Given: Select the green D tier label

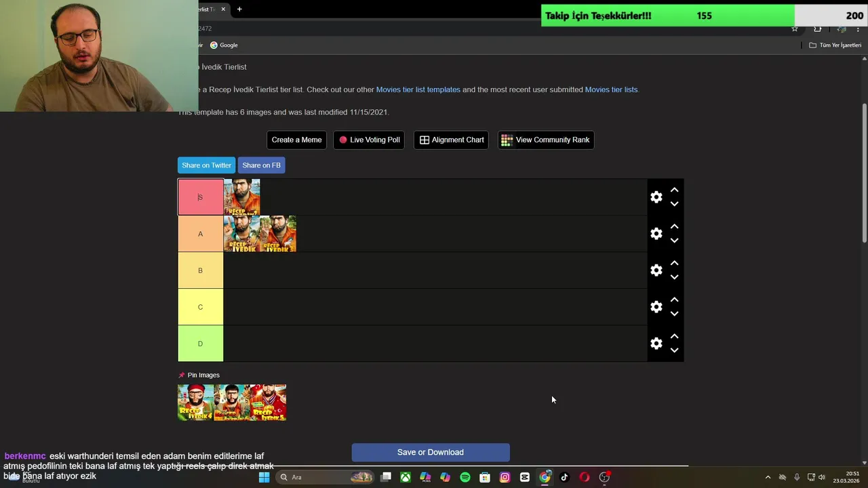Looking at the screenshot, I should click(200, 344).
